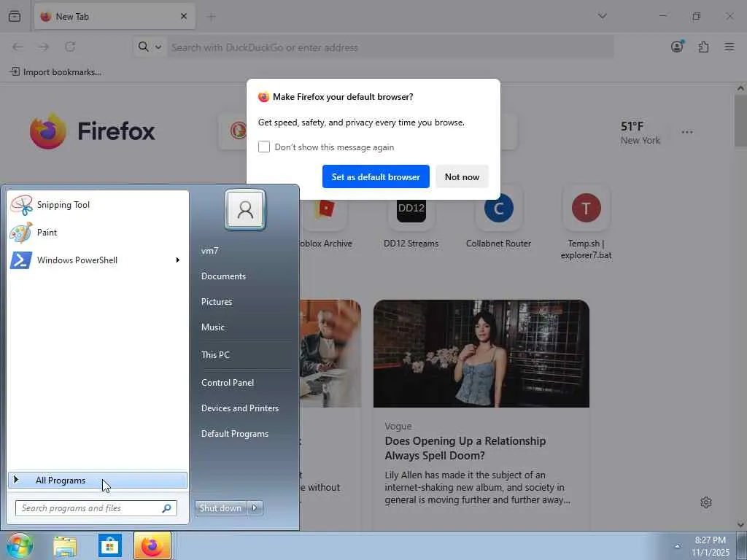This screenshot has height=560, width=747.
Task: Open 'Does Opening Up a Relationship' article headline
Action: (x=465, y=448)
